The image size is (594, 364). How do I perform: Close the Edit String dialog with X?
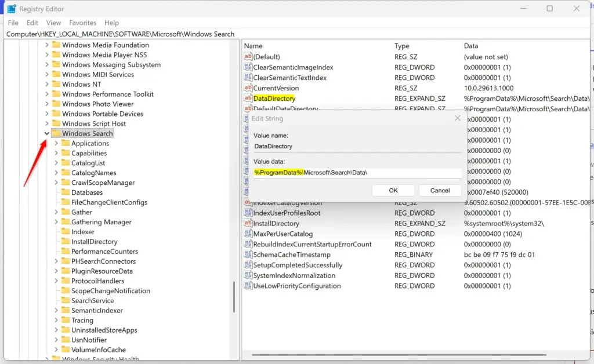(458, 118)
